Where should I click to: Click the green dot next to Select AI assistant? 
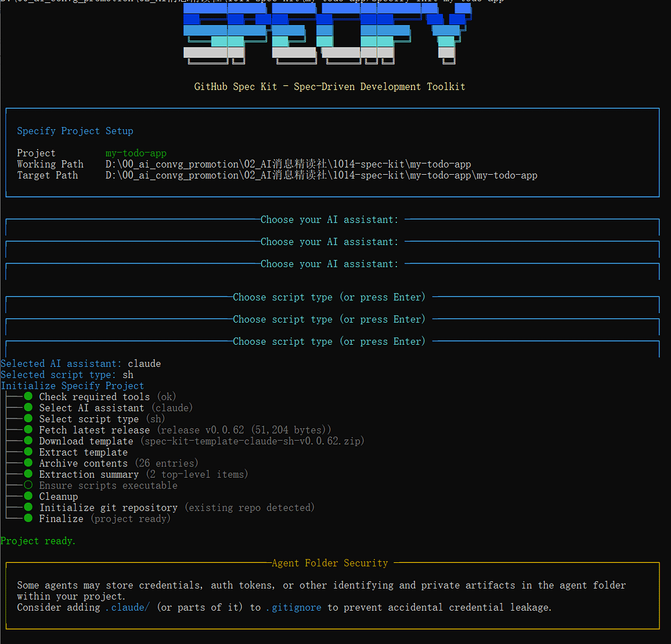tap(28, 408)
